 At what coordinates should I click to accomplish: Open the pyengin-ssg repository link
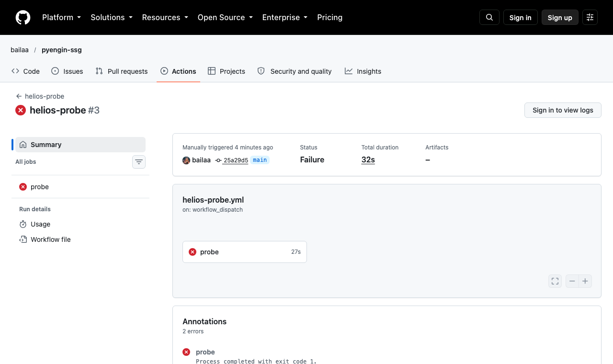click(62, 50)
